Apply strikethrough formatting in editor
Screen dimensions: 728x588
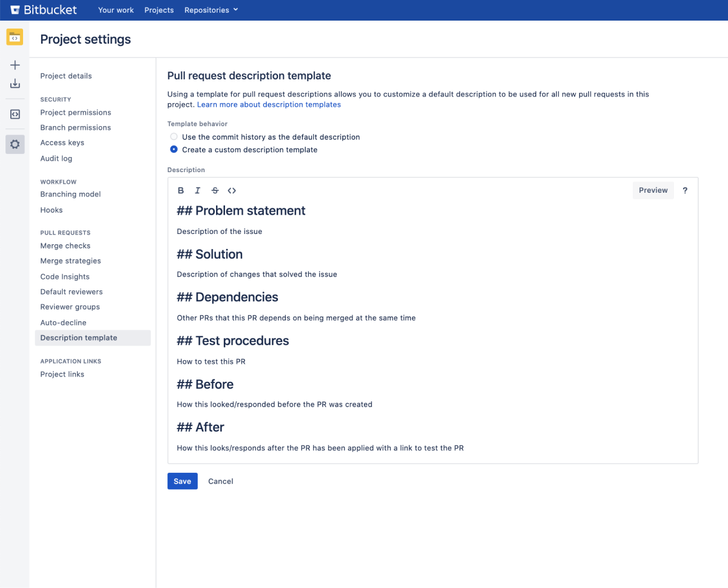(x=215, y=190)
